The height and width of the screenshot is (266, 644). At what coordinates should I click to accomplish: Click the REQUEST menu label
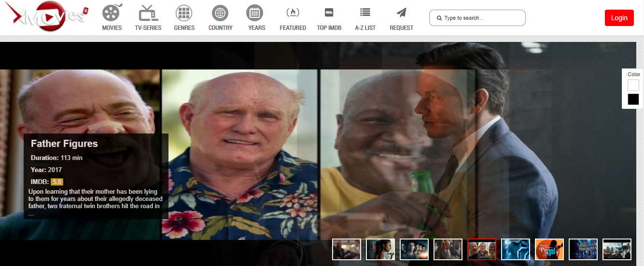click(402, 28)
